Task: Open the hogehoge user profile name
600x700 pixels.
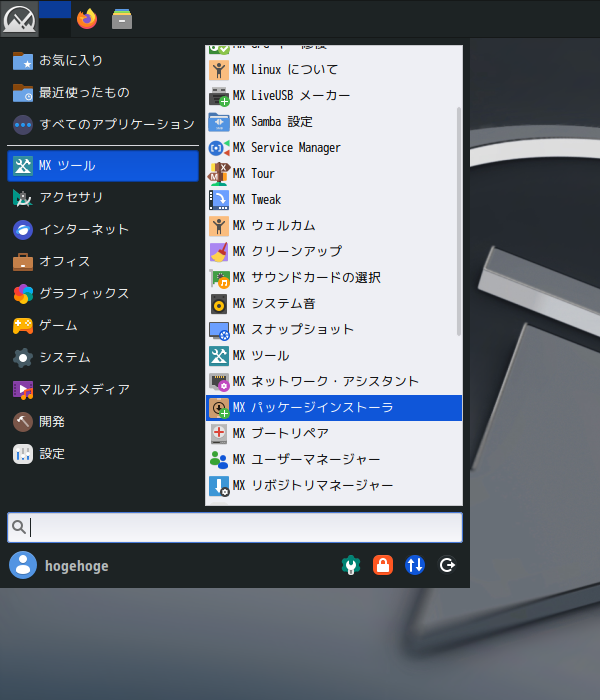Action: point(77,566)
